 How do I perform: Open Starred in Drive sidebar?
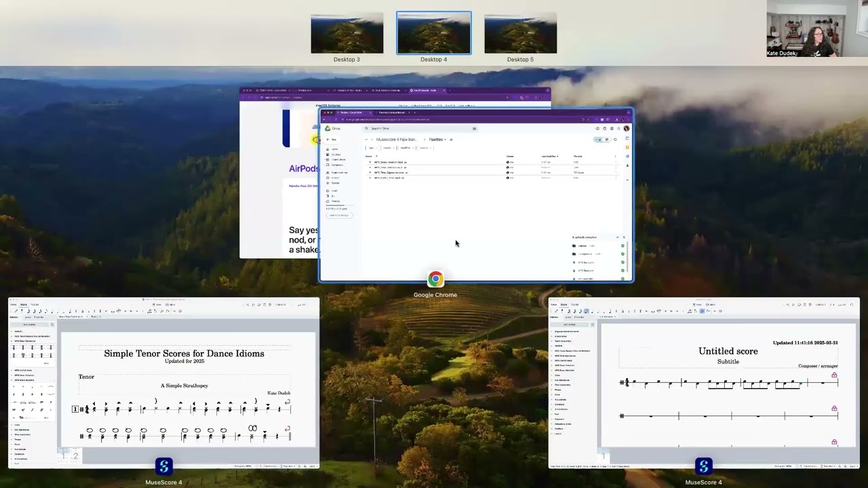[333, 183]
